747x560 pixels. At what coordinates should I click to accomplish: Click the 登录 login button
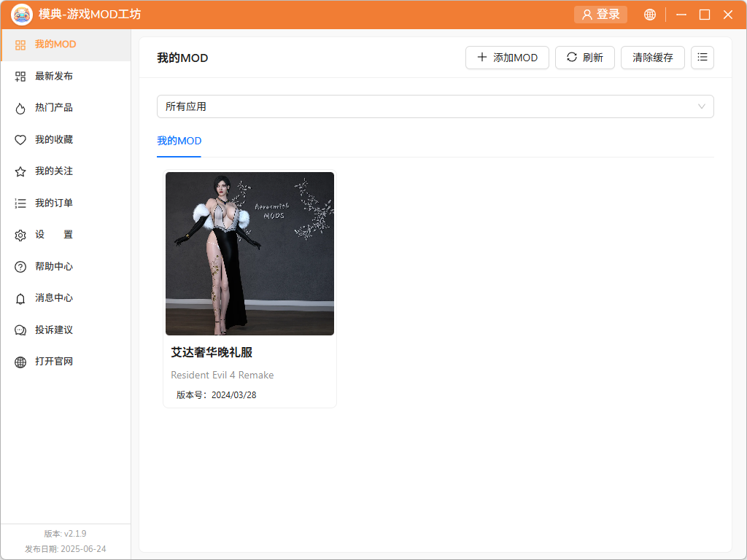pos(600,15)
